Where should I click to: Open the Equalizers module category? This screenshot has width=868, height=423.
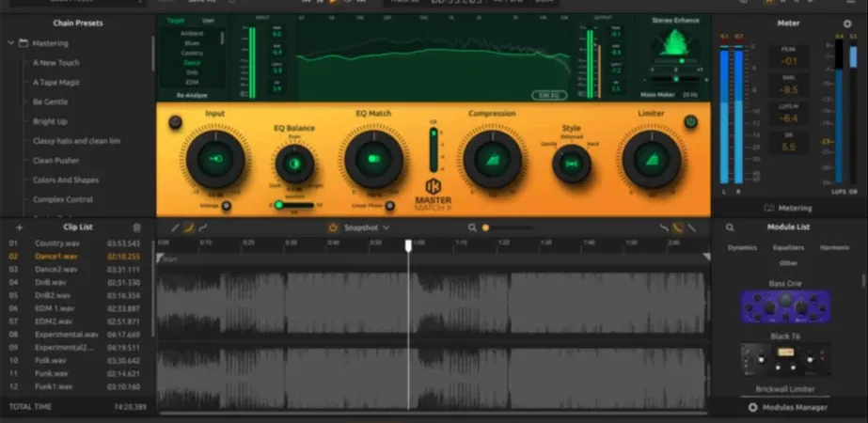click(788, 248)
